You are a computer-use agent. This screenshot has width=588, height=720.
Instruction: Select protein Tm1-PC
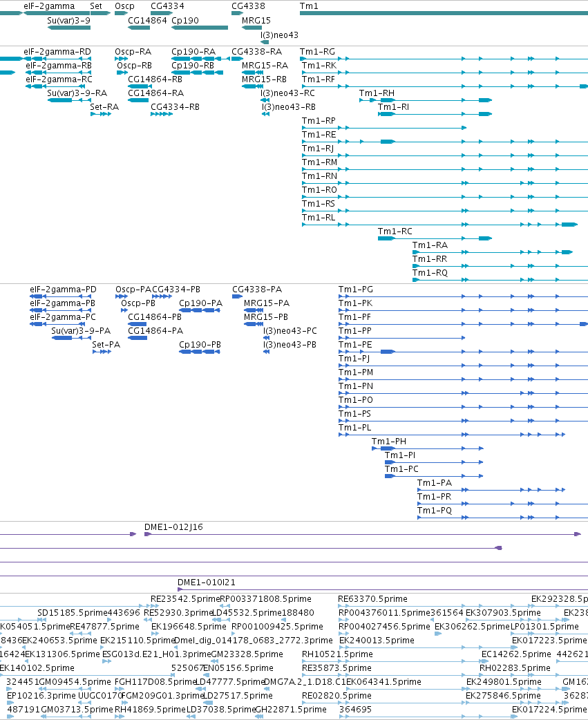(x=401, y=469)
